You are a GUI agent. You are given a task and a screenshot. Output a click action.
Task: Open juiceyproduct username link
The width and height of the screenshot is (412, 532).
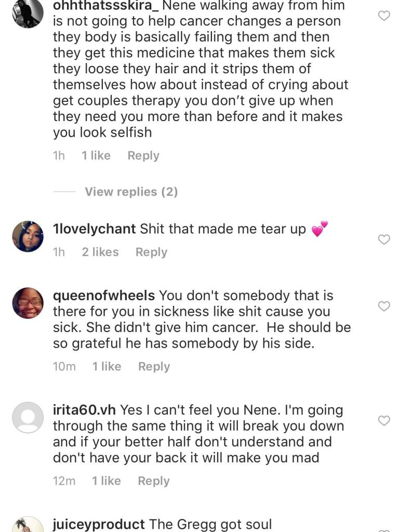point(99,524)
